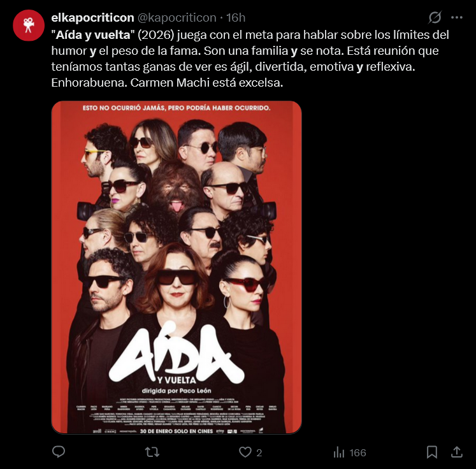476x469 pixels.
Task: Click "30 de enero solo en cines" text
Action: 177,431
